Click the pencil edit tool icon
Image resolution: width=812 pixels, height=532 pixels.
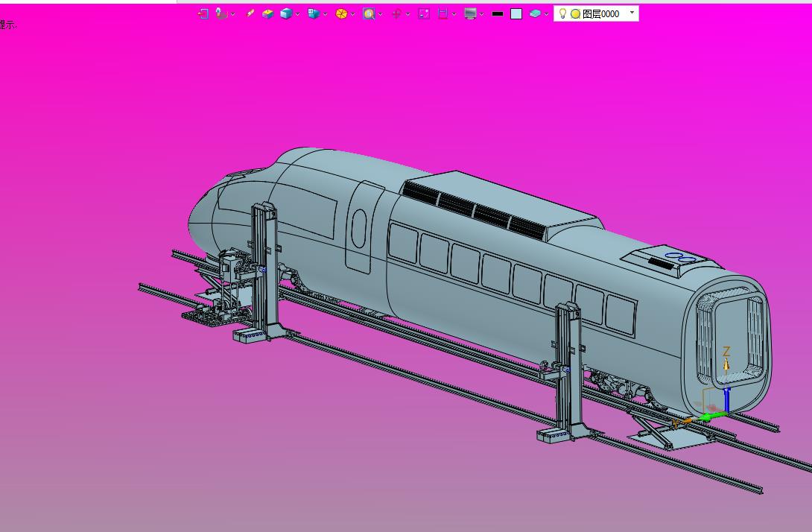(x=250, y=13)
